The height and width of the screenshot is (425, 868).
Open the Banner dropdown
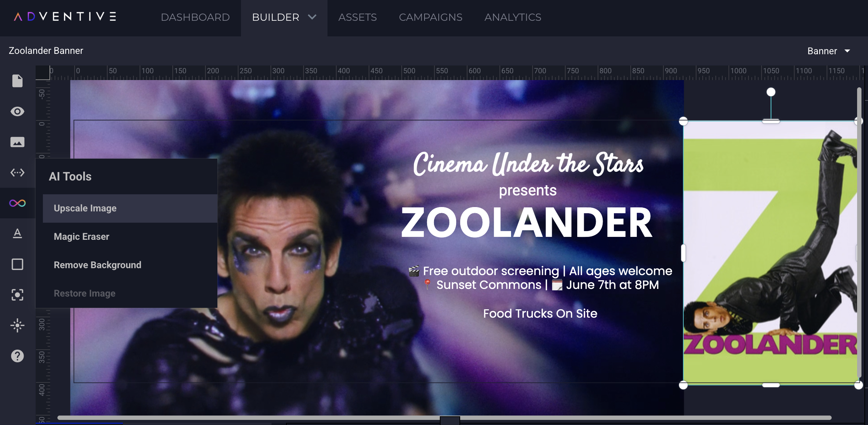coord(829,51)
